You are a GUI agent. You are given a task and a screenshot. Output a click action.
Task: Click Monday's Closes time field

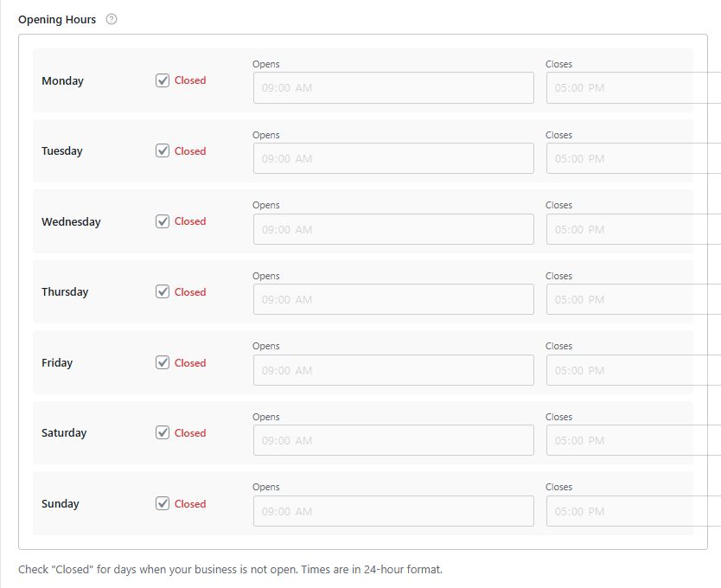click(633, 88)
